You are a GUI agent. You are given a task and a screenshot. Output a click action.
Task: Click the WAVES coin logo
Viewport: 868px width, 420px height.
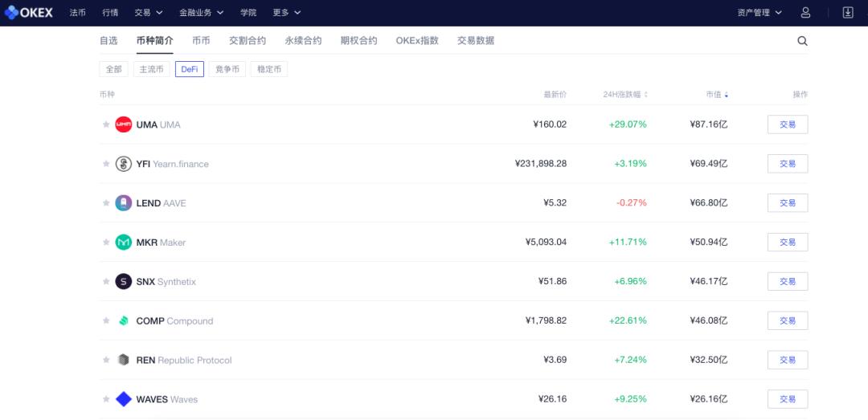pos(124,399)
